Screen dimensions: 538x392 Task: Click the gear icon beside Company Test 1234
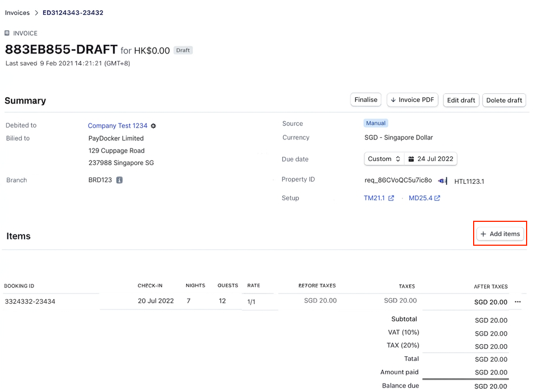(x=153, y=126)
